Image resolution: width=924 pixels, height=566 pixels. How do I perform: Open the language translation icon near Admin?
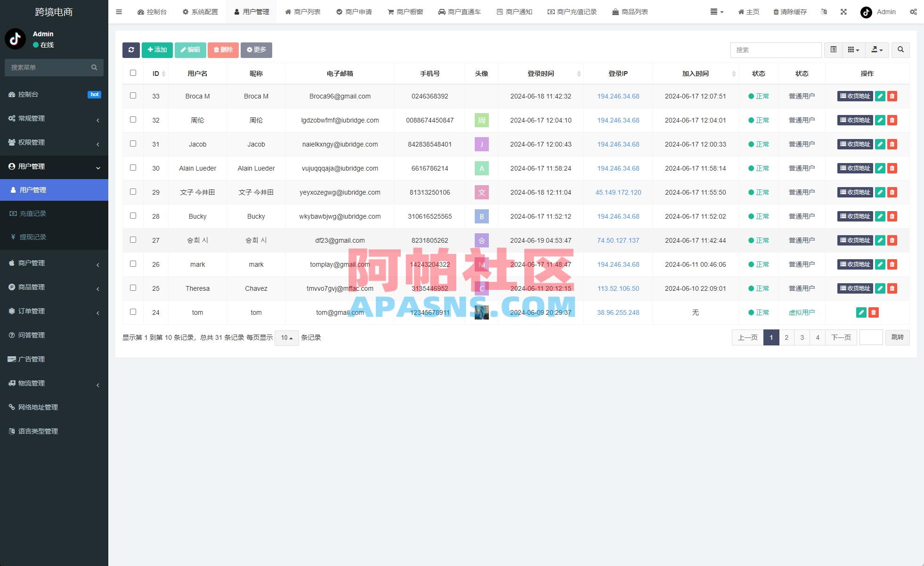(x=824, y=12)
